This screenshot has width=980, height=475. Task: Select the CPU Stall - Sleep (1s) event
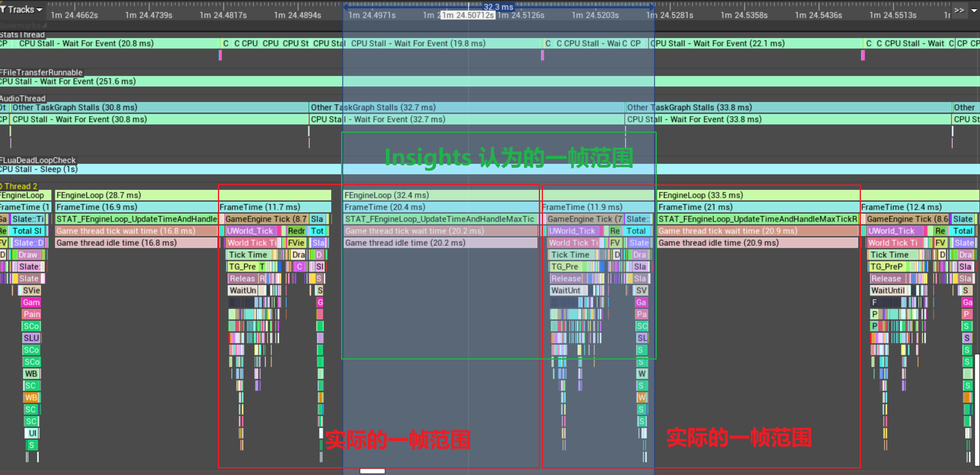click(490, 170)
